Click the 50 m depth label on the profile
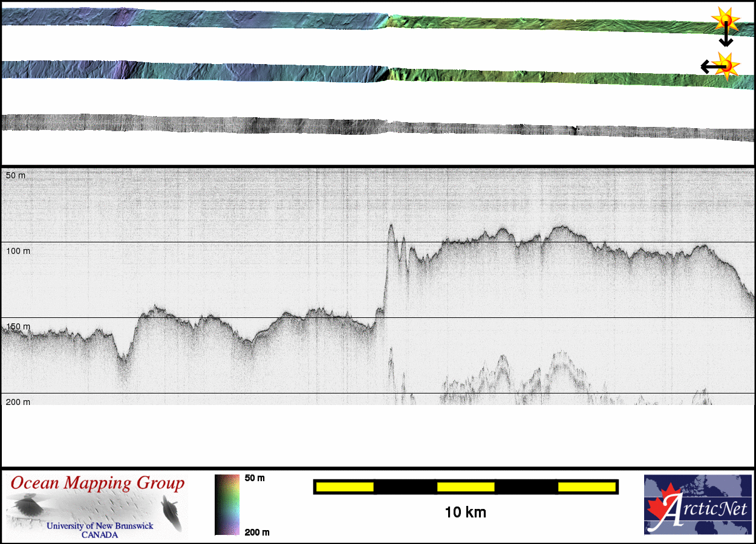This screenshot has height=544, width=756. point(16,175)
